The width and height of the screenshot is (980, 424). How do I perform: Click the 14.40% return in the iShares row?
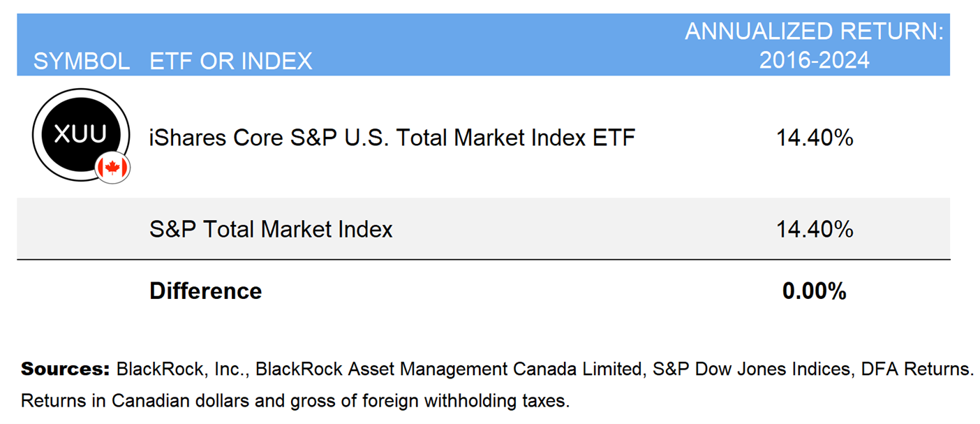click(814, 138)
